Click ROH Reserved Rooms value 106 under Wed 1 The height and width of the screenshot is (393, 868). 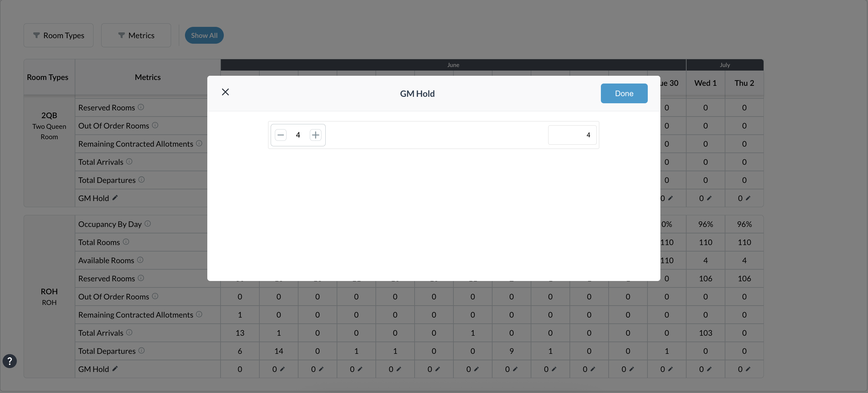[x=705, y=279]
